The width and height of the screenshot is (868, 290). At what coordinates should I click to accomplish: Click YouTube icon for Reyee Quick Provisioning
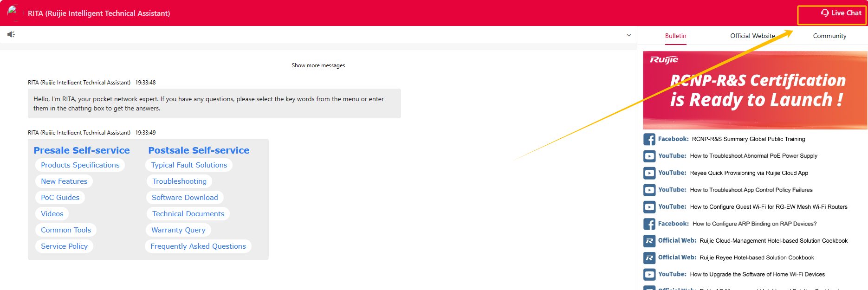[649, 173]
